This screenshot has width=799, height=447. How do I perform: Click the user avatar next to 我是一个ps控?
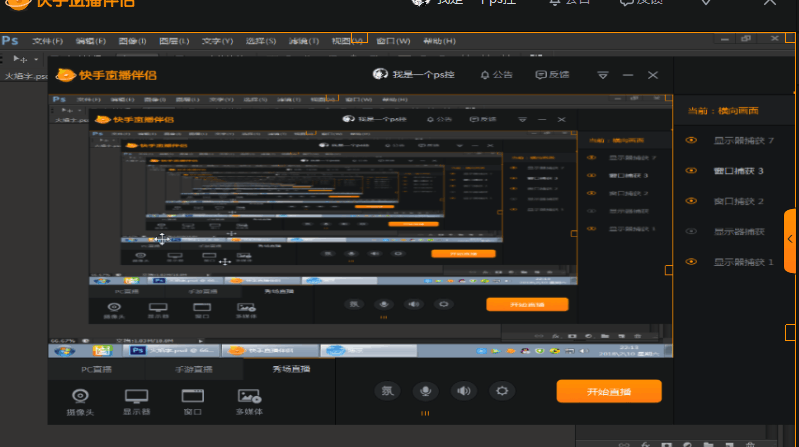(380, 74)
